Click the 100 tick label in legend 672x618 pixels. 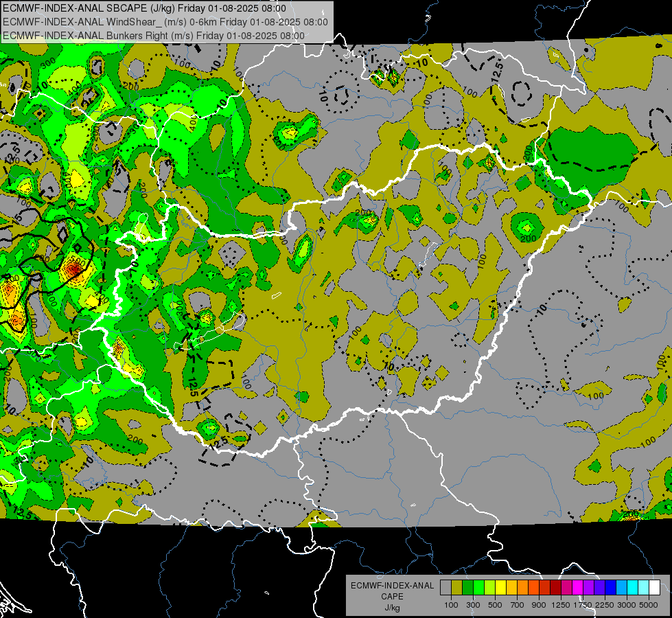click(451, 606)
